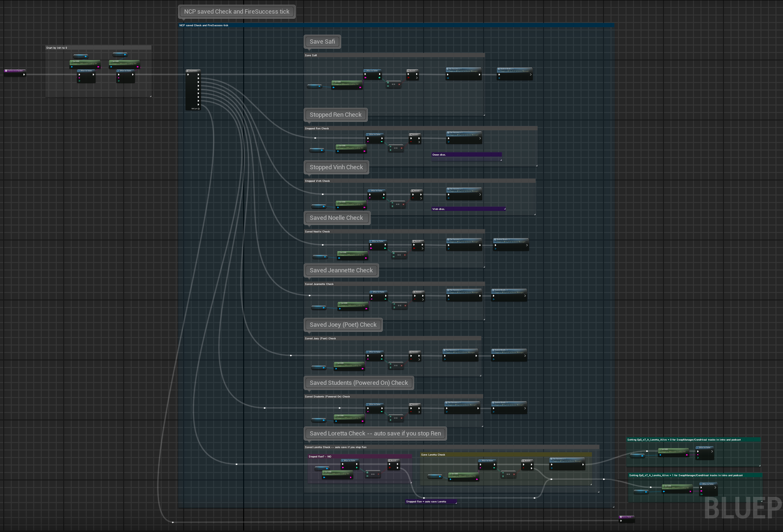Select the FireSuccess variable node at the far left edge
The height and width of the screenshot is (532, 783).
pyautogui.click(x=14, y=71)
